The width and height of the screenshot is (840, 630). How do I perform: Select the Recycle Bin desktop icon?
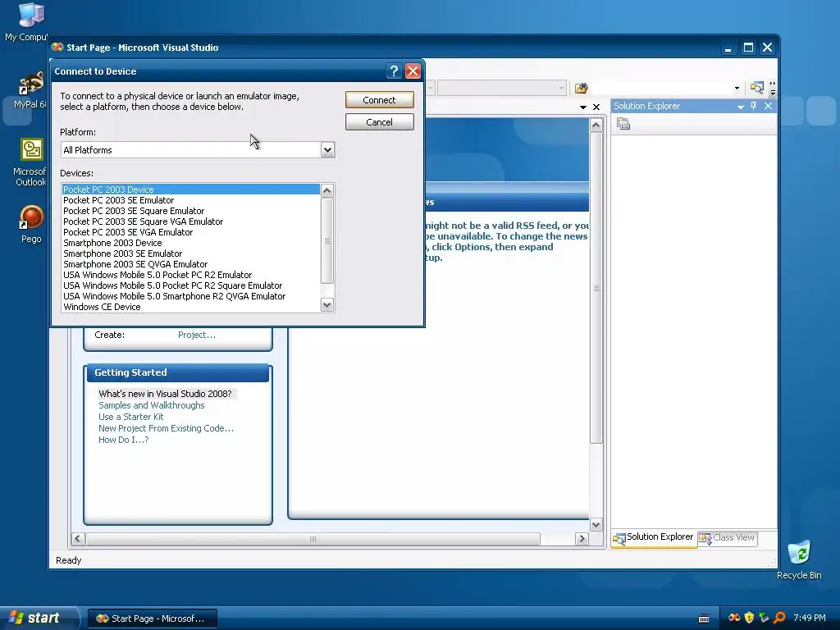799,560
